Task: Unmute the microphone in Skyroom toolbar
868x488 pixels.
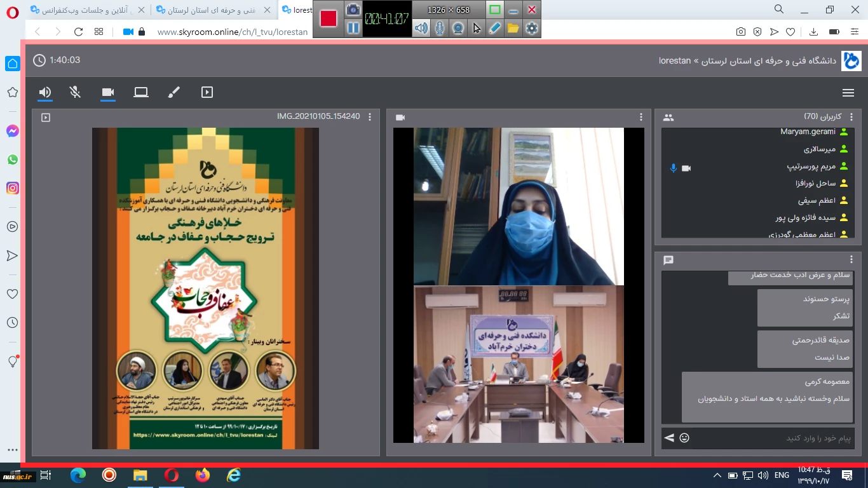Action: click(75, 93)
